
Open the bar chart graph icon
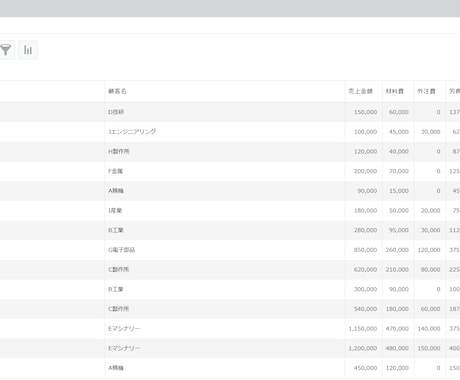[x=28, y=50]
